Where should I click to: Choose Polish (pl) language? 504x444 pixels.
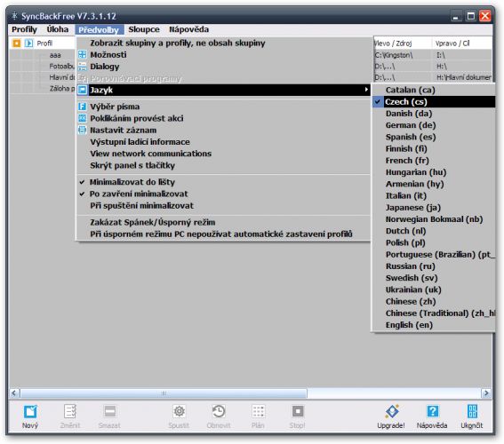point(433,242)
